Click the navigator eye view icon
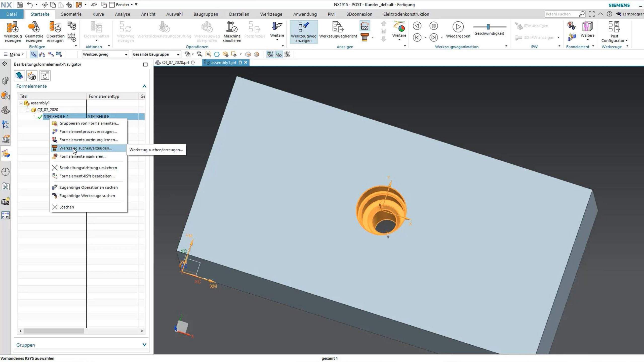 (32, 76)
